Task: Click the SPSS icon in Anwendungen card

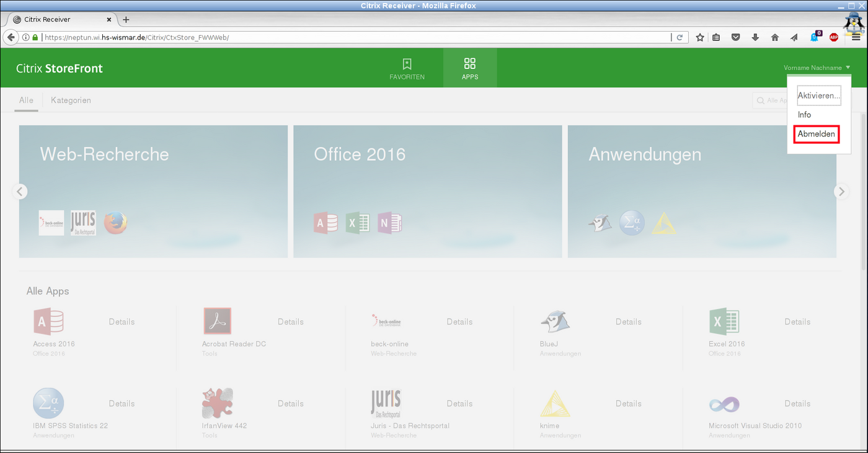Action: coord(632,223)
